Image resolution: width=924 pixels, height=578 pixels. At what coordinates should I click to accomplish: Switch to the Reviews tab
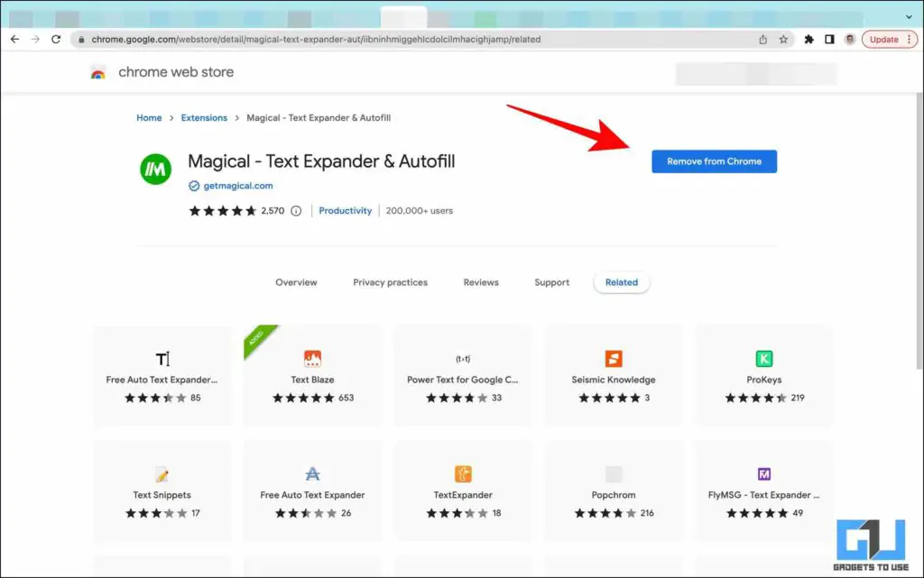[x=481, y=282]
